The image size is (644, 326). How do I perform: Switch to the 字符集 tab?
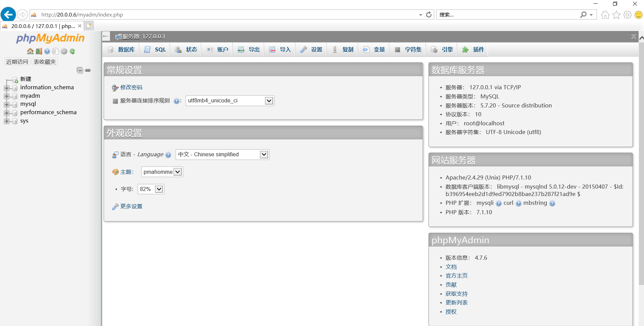tap(408, 50)
